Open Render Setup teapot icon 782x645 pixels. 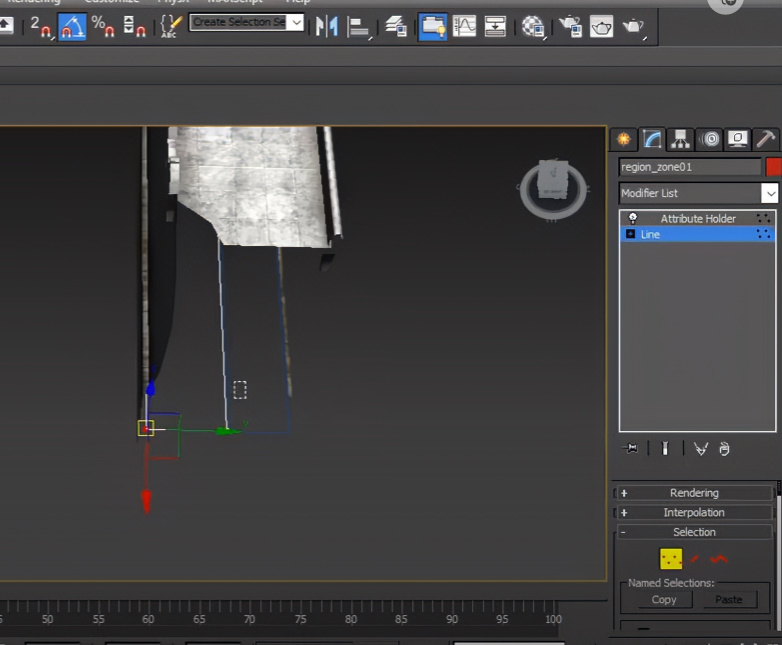click(570, 26)
